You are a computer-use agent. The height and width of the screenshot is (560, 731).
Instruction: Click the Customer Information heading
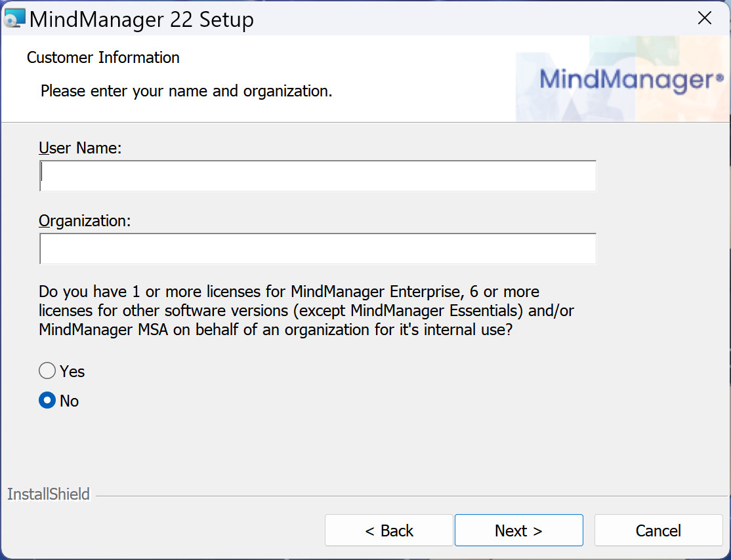pyautogui.click(x=103, y=57)
